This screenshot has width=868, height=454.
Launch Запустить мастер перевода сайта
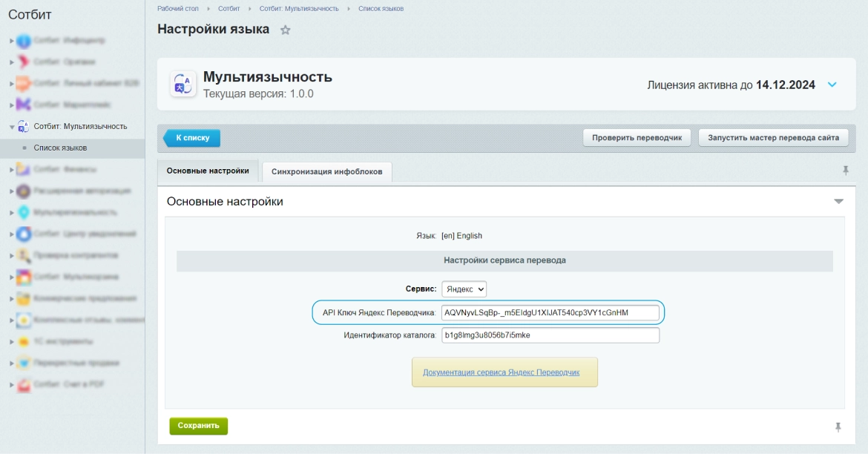click(772, 138)
